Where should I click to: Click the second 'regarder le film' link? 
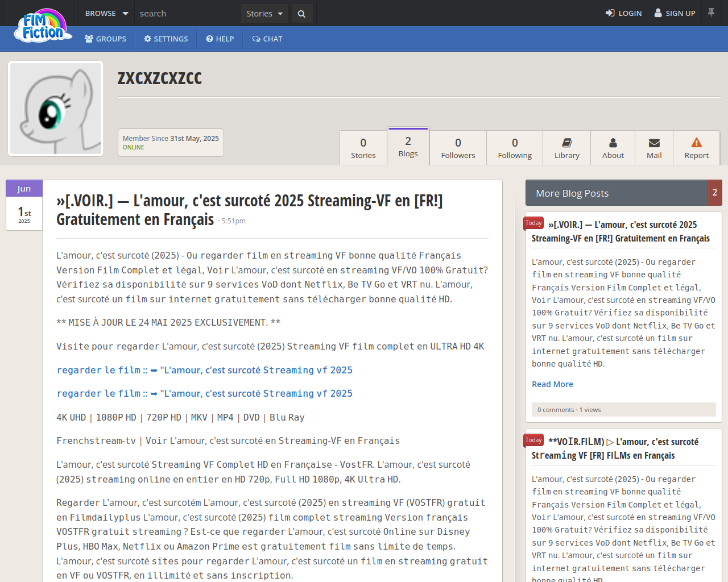coord(205,393)
